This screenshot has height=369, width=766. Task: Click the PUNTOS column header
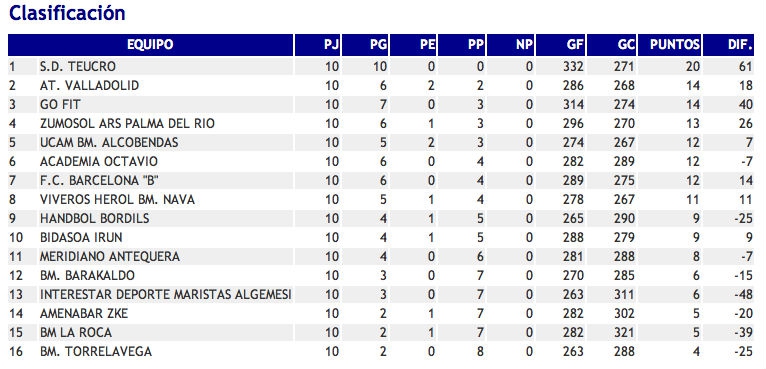(669, 45)
